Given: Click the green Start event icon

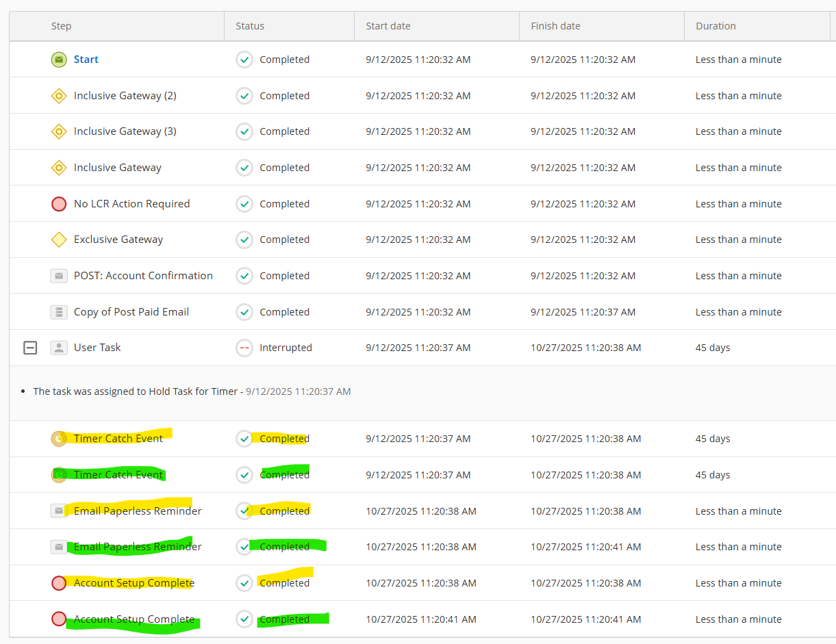Looking at the screenshot, I should click(59, 60).
